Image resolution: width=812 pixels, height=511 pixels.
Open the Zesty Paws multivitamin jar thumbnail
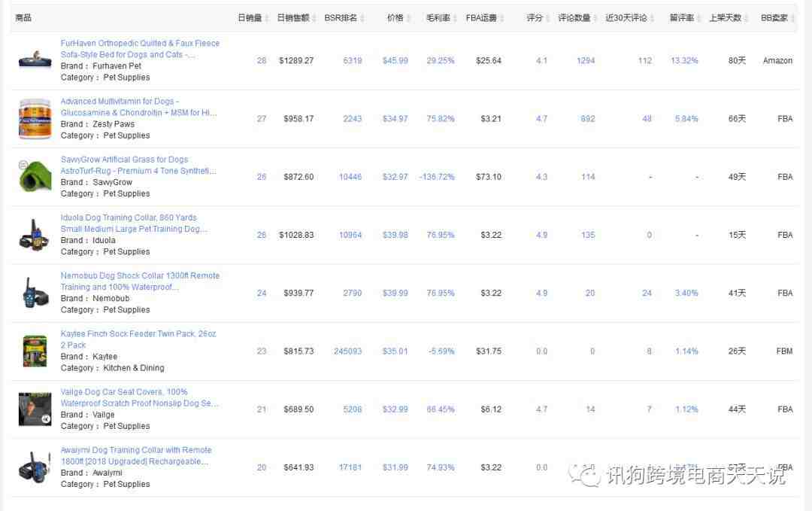[x=35, y=119]
